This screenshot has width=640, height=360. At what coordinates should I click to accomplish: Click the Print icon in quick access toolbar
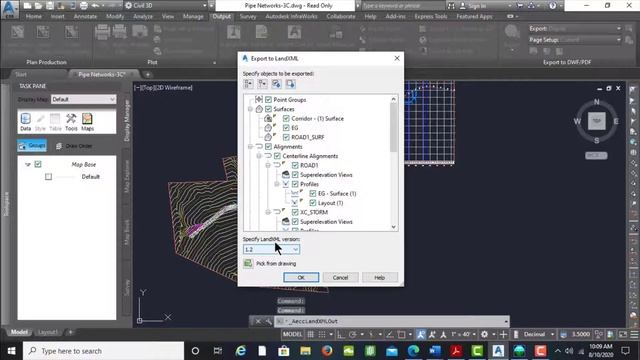point(84,6)
